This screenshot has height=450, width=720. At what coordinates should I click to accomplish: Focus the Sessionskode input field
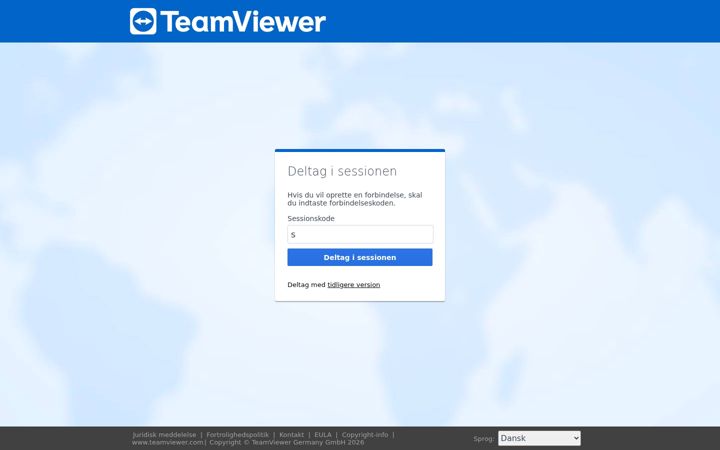[x=360, y=235]
